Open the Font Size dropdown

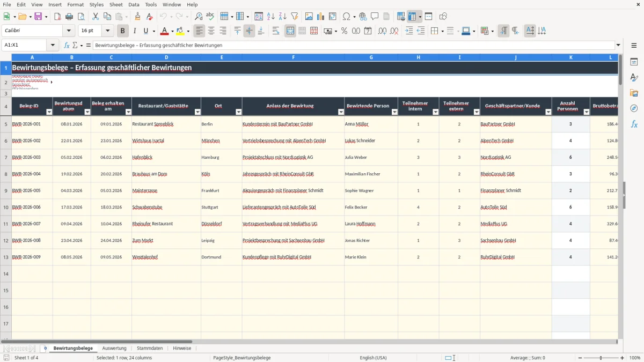[x=108, y=31]
